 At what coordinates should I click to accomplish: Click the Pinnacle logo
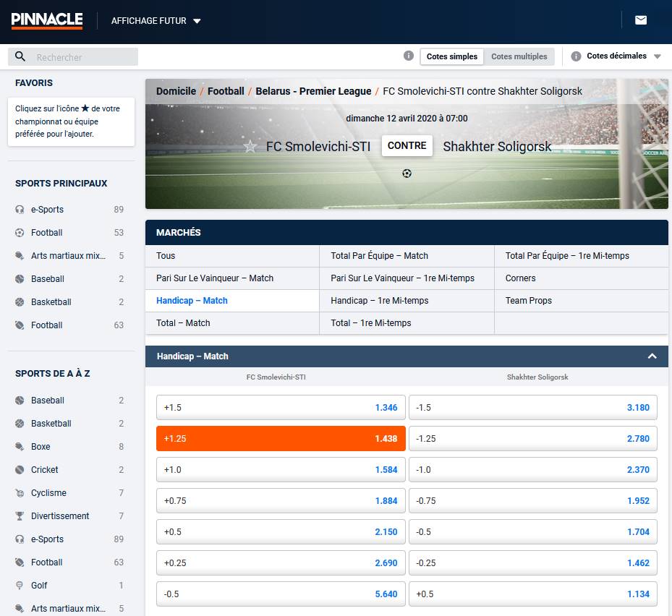[x=47, y=21]
